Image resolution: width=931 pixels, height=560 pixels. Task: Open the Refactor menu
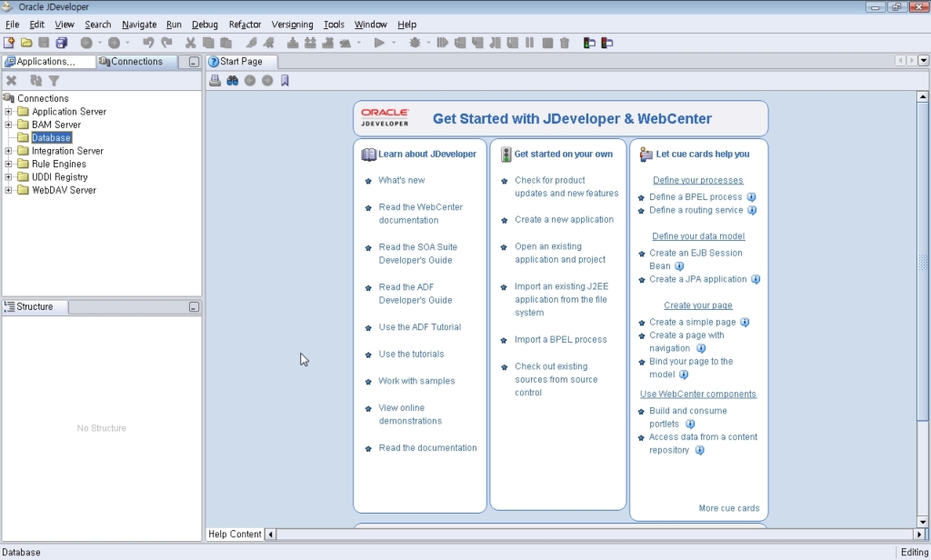[245, 25]
